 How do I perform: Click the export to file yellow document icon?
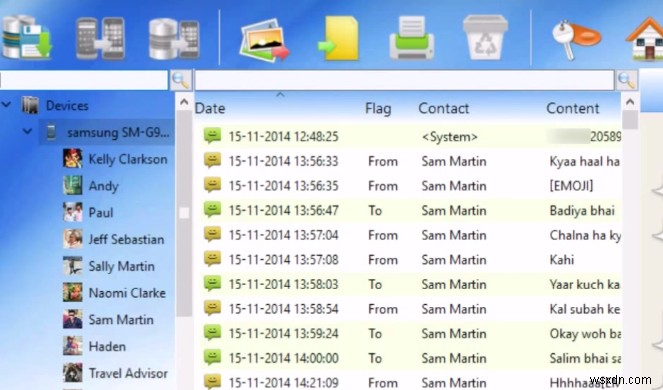tap(338, 38)
